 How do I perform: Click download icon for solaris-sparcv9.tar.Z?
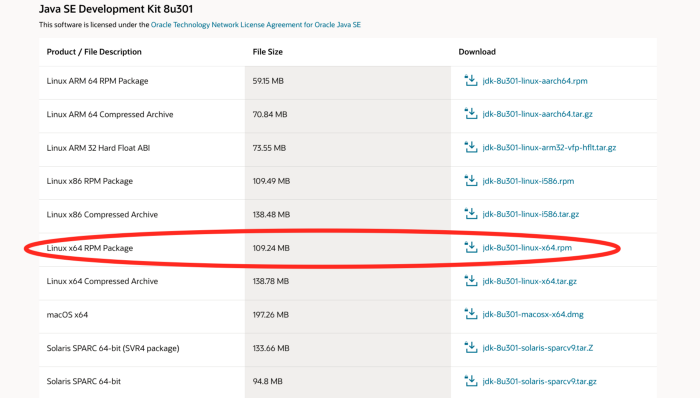(x=471, y=348)
